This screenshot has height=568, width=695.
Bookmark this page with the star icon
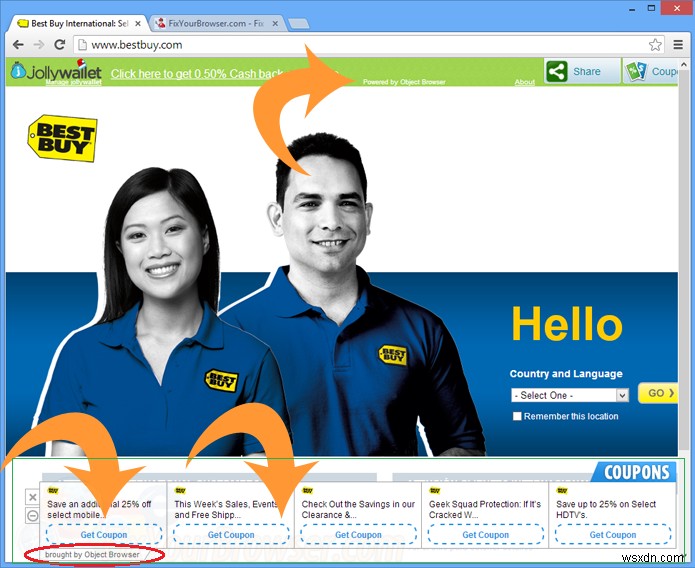pyautogui.click(x=655, y=45)
